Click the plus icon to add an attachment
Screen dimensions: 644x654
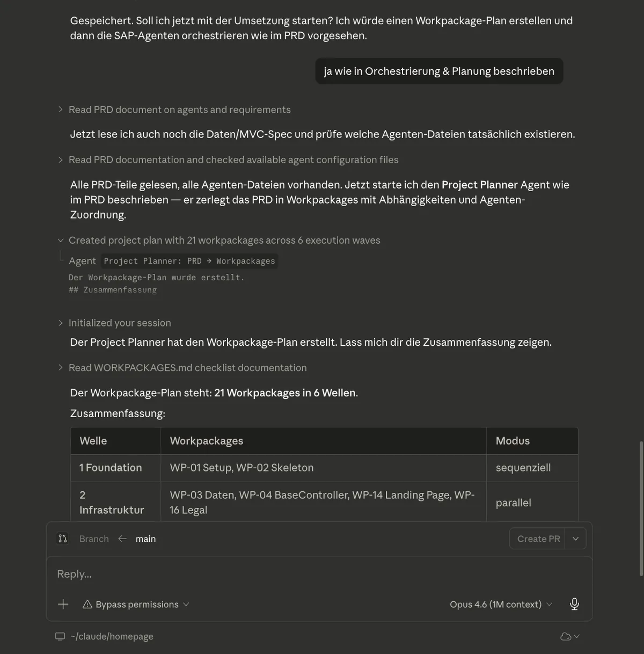pos(63,604)
